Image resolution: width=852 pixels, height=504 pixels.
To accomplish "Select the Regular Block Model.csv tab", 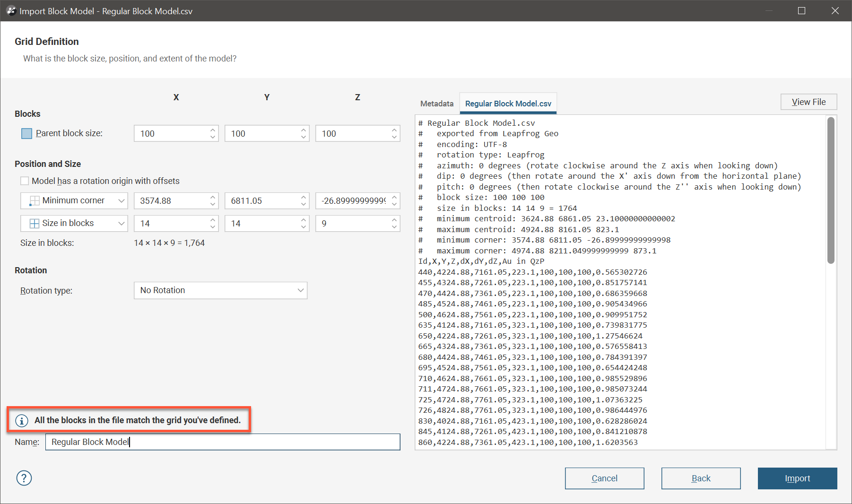I will tap(508, 104).
